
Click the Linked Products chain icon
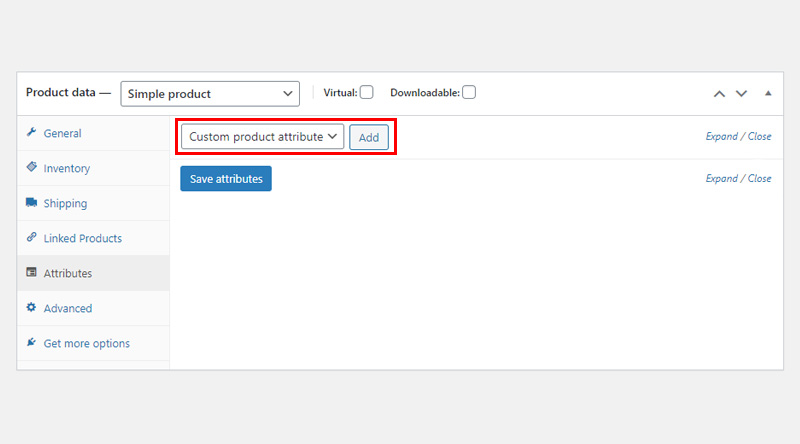31,237
